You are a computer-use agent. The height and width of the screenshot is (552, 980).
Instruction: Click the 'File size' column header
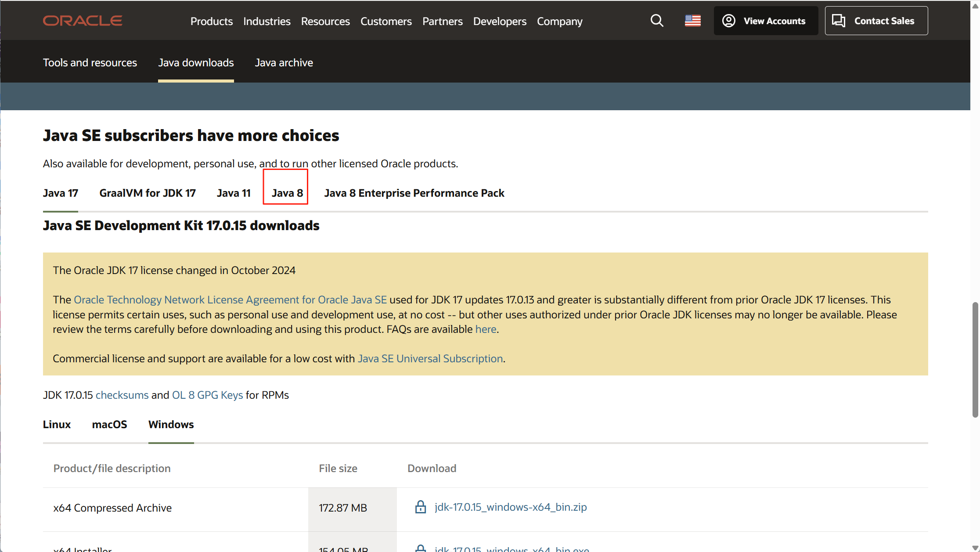pos(338,468)
